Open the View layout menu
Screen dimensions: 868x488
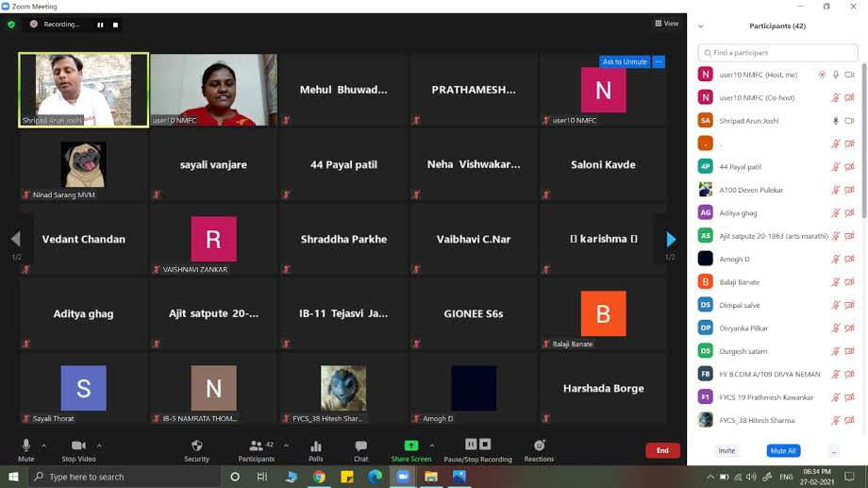tap(666, 24)
